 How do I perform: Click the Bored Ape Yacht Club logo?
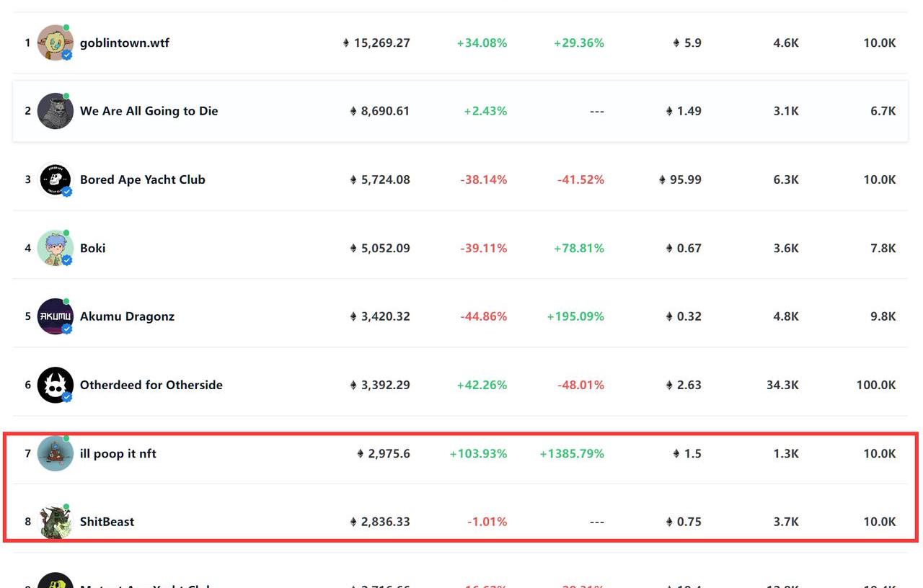point(55,179)
